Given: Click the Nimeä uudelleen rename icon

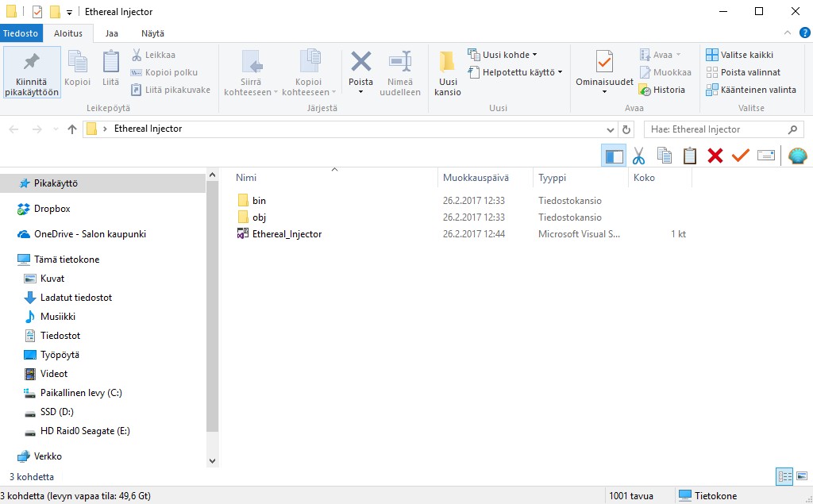Looking at the screenshot, I should (400, 72).
